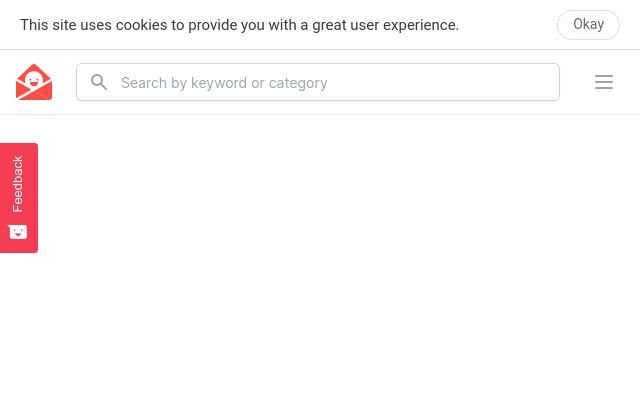
Task: Open the hamburger menu
Action: [604, 82]
